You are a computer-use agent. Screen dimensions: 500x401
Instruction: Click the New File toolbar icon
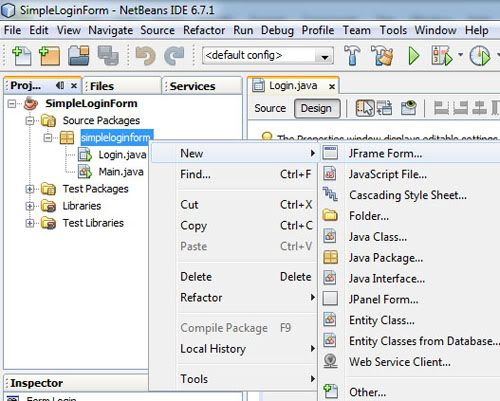[22, 56]
